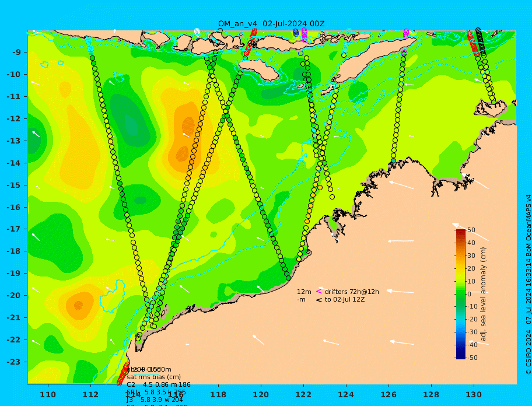This screenshot has width=532, height=406.
Task: Click the longitude axis label 110
Action: click(x=48, y=394)
